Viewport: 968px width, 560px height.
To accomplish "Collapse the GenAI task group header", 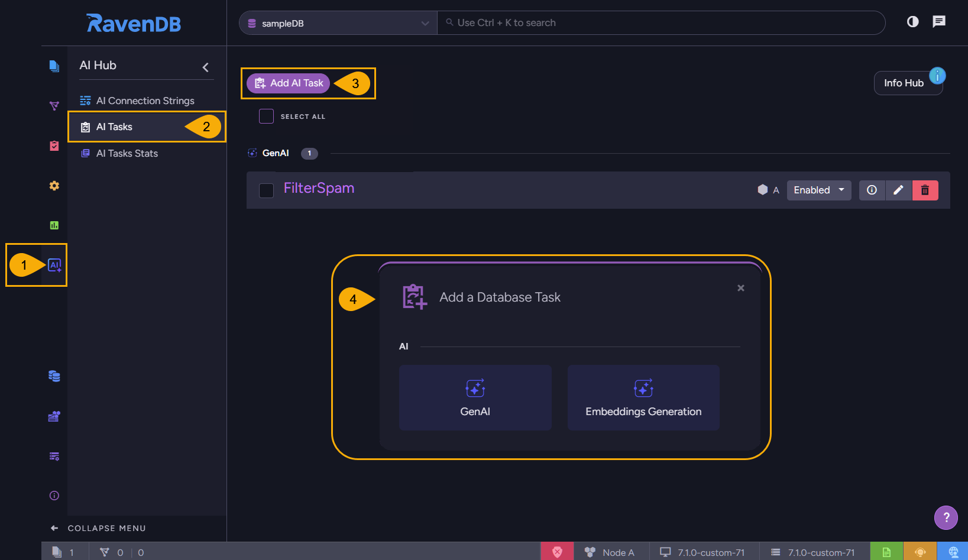I will (276, 153).
